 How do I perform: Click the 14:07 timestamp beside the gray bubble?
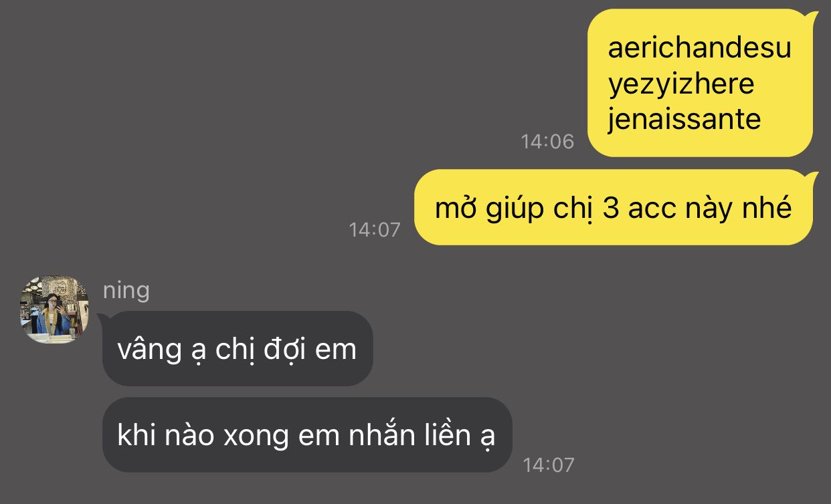pos(548,465)
